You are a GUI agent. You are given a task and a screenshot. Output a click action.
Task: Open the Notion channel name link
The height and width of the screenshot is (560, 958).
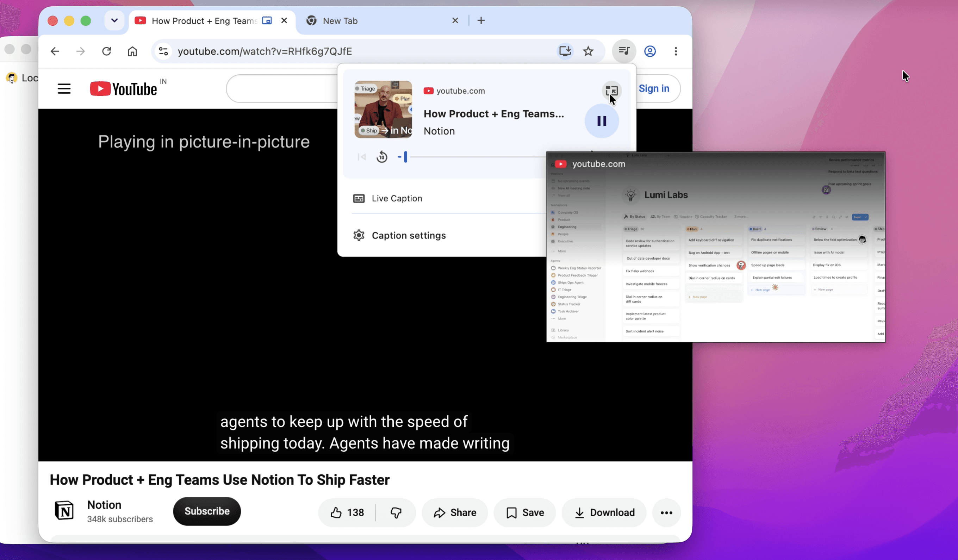click(x=104, y=504)
